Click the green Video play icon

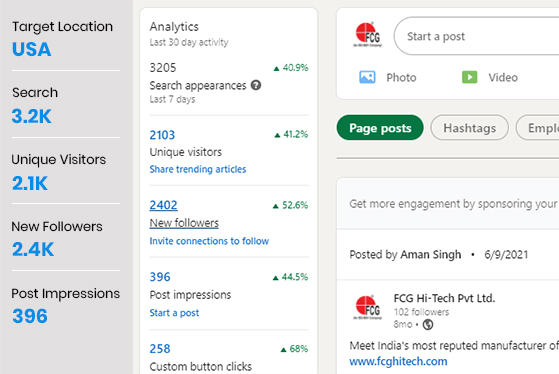tap(470, 77)
